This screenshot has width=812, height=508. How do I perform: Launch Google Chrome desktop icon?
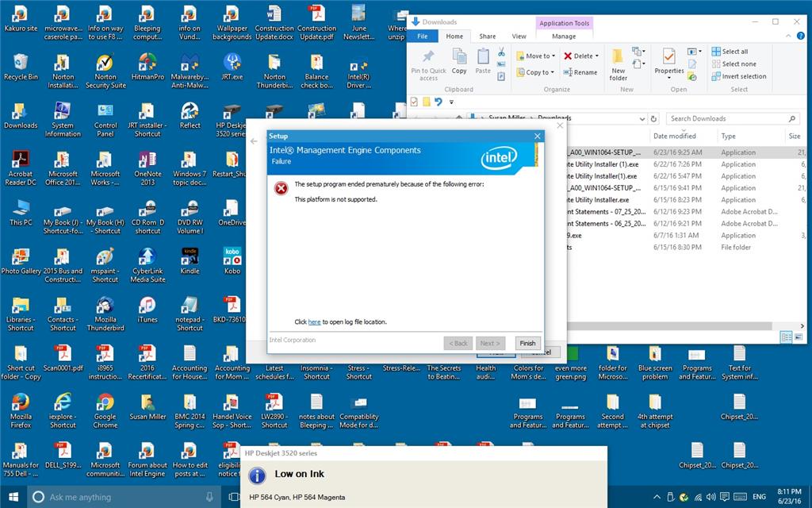pos(105,411)
